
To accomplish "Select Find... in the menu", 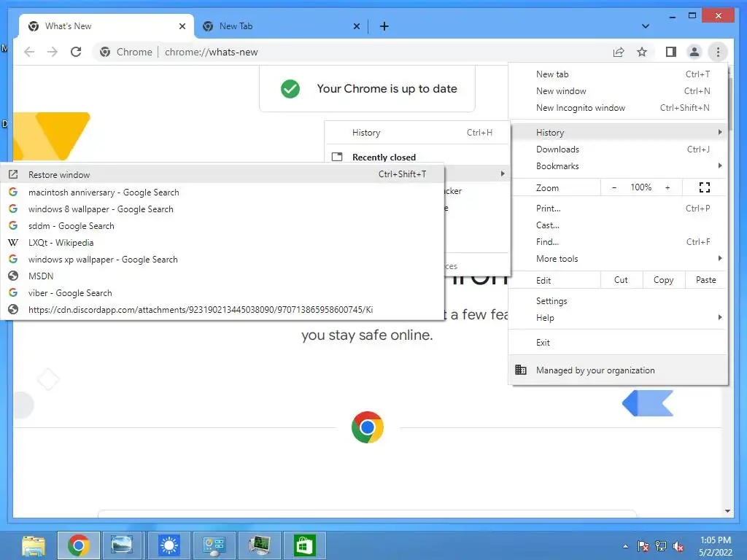I will (x=618, y=242).
